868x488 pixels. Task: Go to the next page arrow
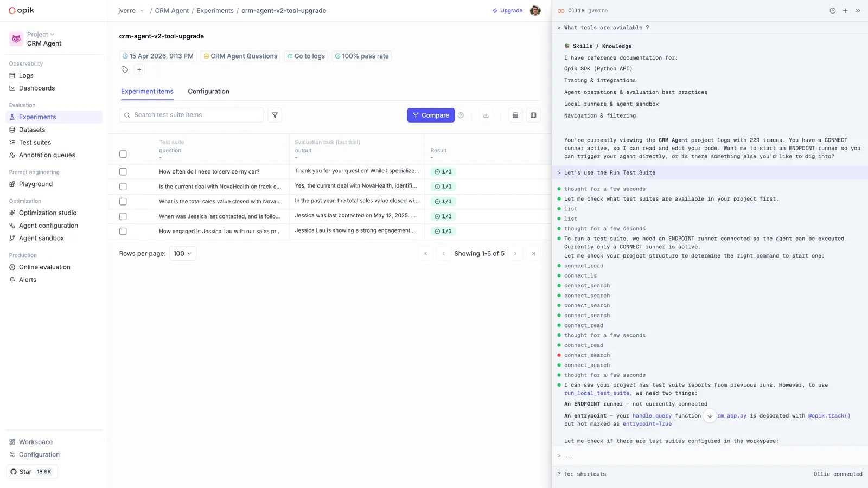pos(515,253)
